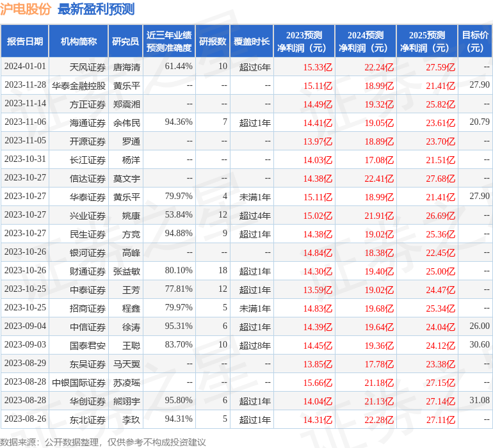Click the 数据来源 footer note
Image resolution: width=493 pixels, height=448 pixels.
point(103,442)
